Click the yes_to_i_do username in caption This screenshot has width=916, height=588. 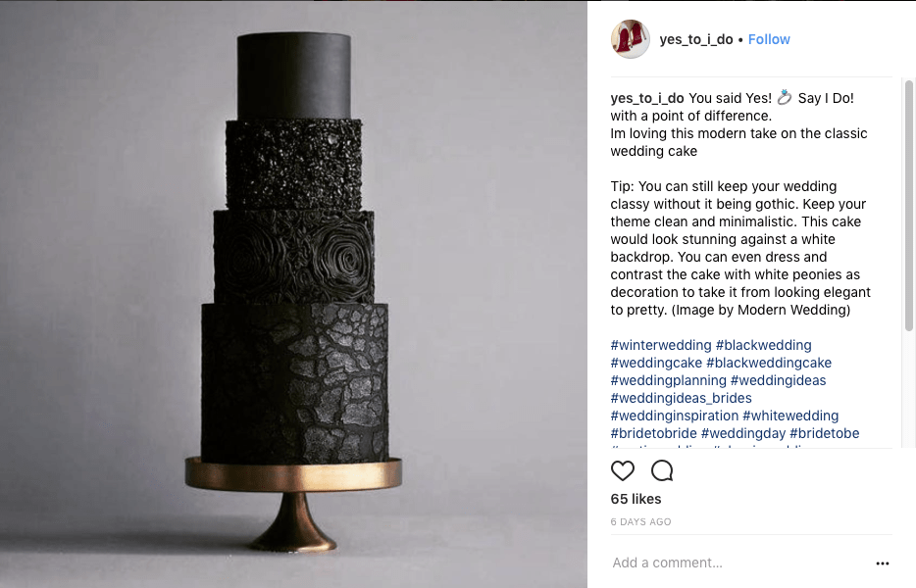coord(646,98)
